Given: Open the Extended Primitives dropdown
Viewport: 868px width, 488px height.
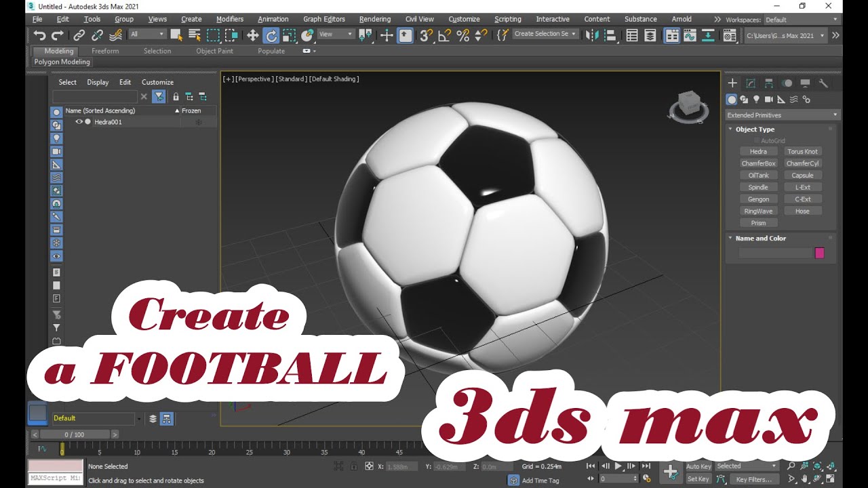Looking at the screenshot, I should point(783,115).
